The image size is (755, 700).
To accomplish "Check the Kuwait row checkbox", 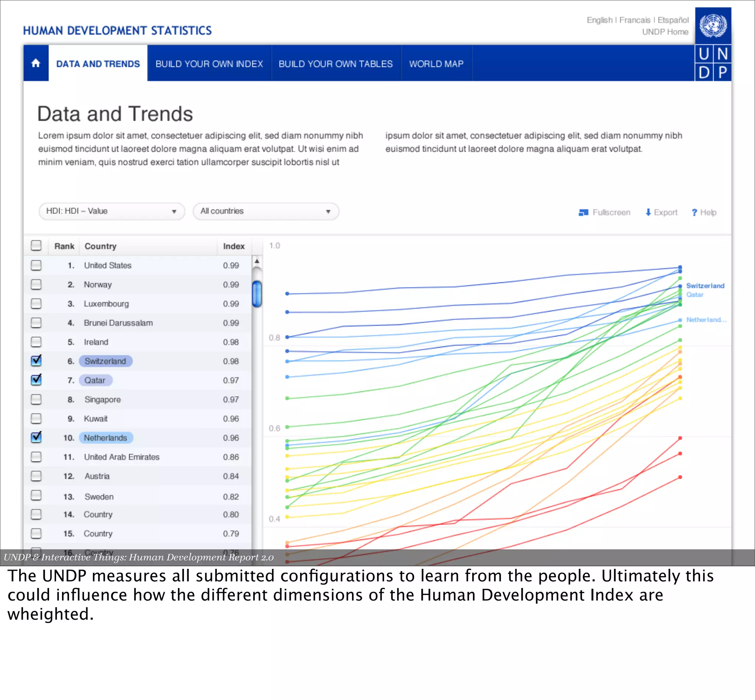I will pos(36,418).
